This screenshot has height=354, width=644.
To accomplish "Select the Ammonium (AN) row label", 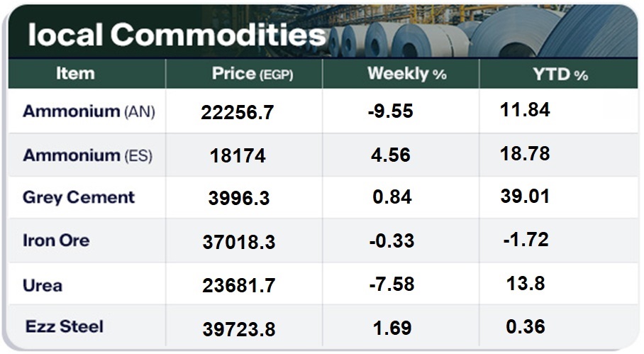I will 89,111.
